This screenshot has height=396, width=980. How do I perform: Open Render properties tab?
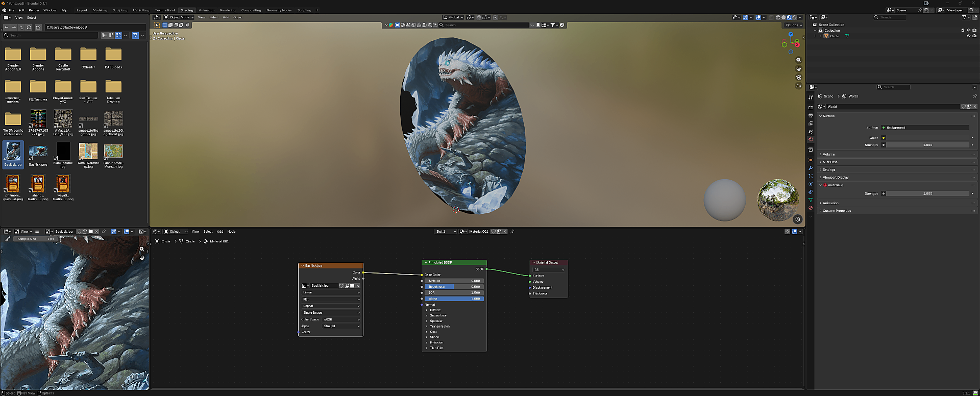[811, 107]
